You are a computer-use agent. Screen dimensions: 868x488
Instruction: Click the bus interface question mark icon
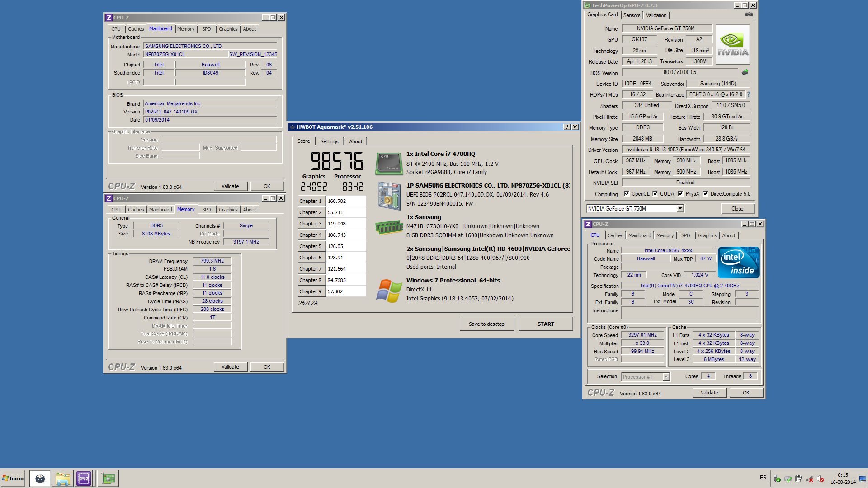[749, 94]
